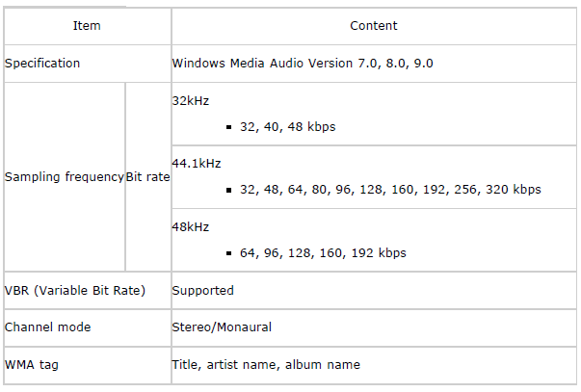Click Title, artist name, album name text
Image resolution: width=581 pixels, height=392 pixels.
[x=266, y=365]
